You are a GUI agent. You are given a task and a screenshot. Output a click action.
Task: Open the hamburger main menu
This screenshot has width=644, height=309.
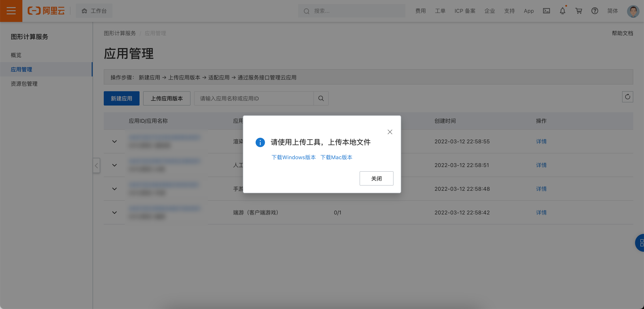point(11,11)
